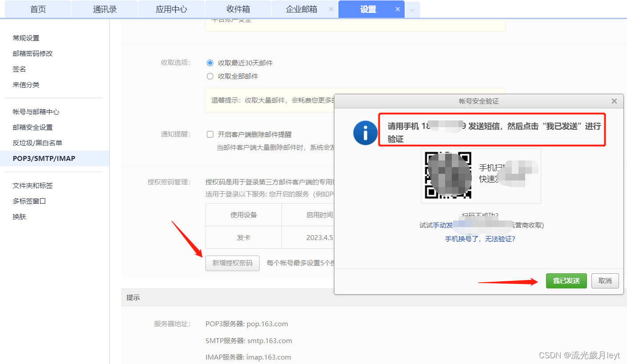Screen dimensions: 627x364
Task: Select the 企业邮箱 tab
Action: pyautogui.click(x=301, y=9)
